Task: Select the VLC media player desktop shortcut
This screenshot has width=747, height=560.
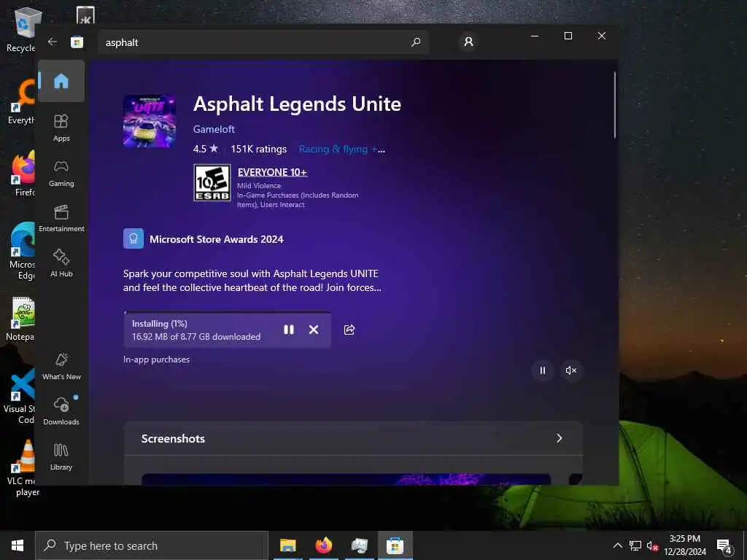Action: pyautogui.click(x=23, y=469)
